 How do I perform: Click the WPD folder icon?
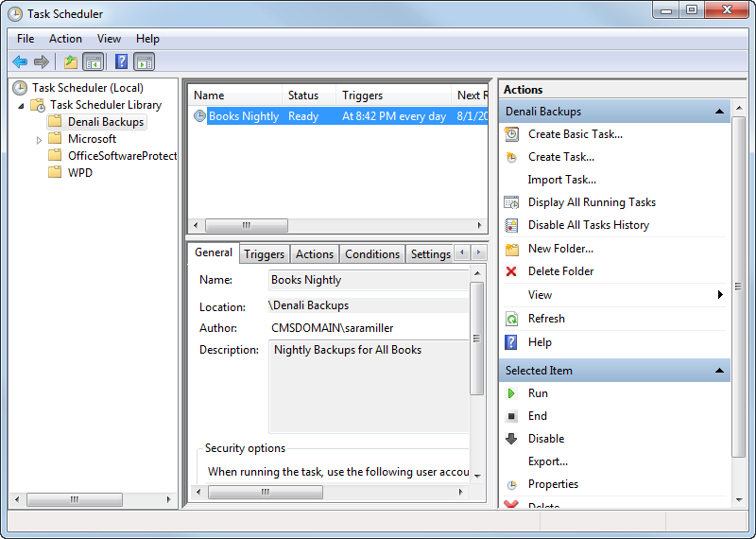pos(55,172)
